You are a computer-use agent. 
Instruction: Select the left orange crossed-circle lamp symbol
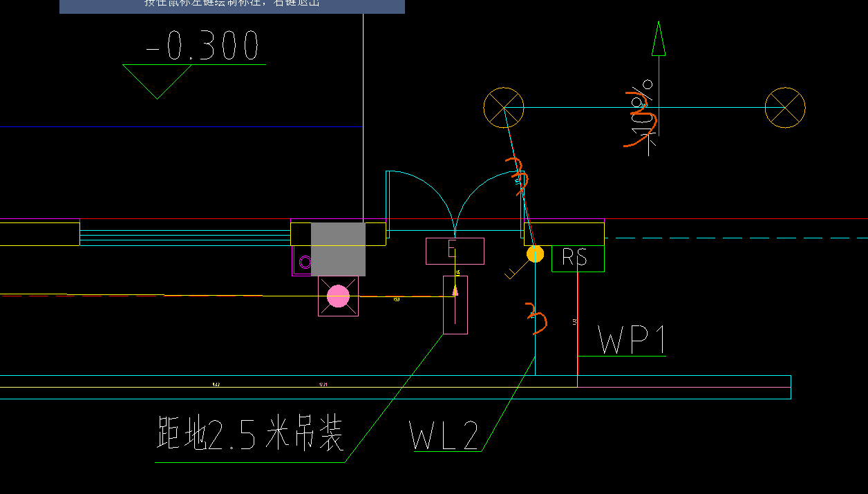pyautogui.click(x=504, y=108)
